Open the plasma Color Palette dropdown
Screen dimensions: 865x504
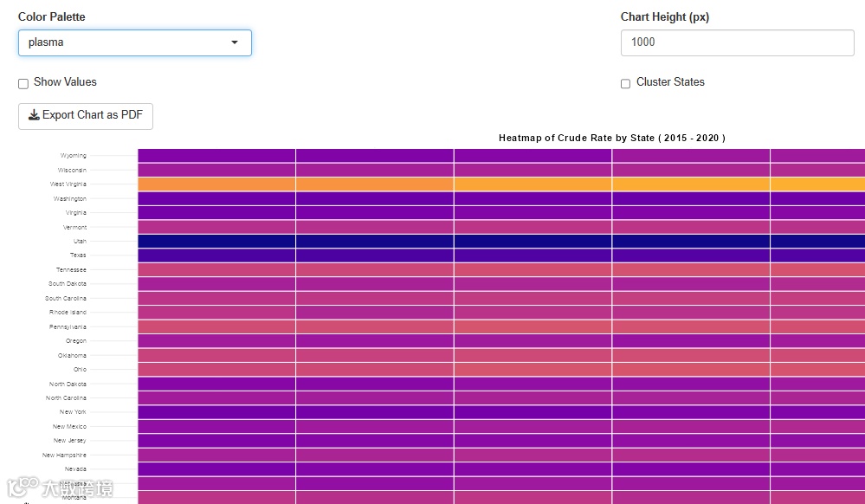pyautogui.click(x=134, y=42)
